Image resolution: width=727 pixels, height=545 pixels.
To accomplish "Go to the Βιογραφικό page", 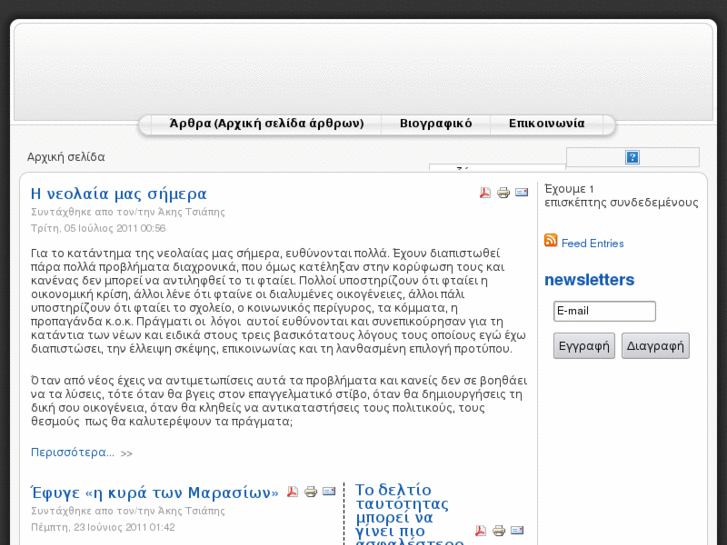I will (436, 123).
